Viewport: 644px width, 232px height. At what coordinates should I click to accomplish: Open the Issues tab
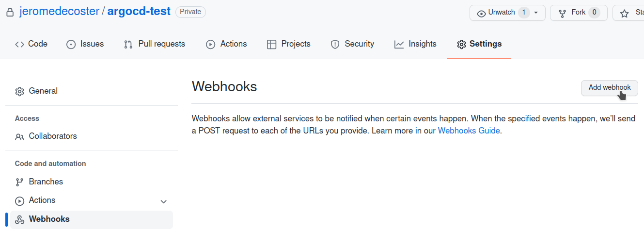click(85, 44)
